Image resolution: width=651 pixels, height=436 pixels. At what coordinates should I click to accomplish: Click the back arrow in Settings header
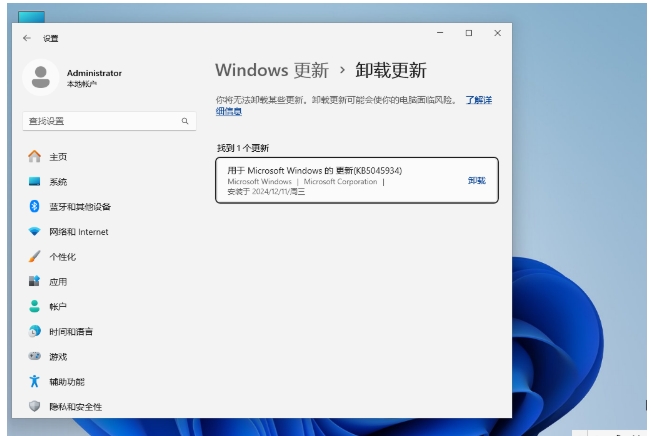pos(27,38)
